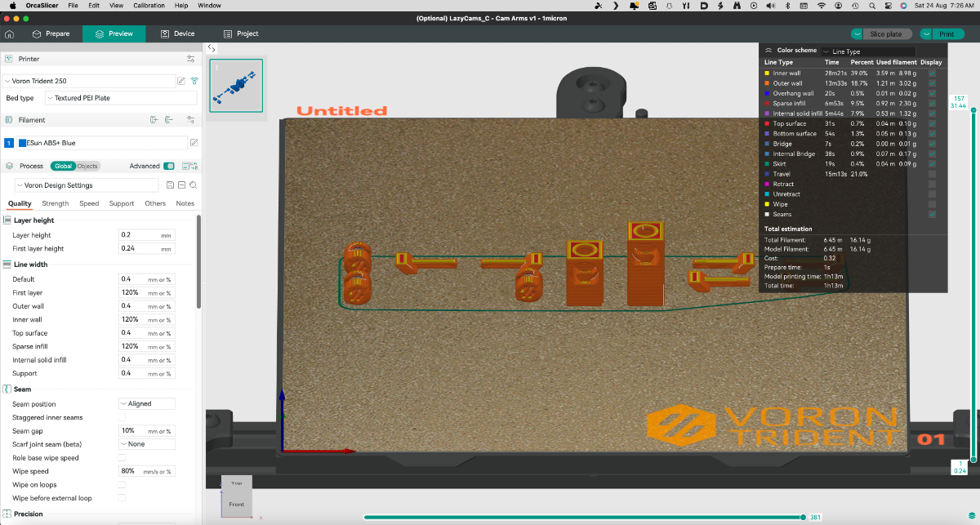Enable Travel display checkbox
980x525 pixels.
(x=932, y=174)
